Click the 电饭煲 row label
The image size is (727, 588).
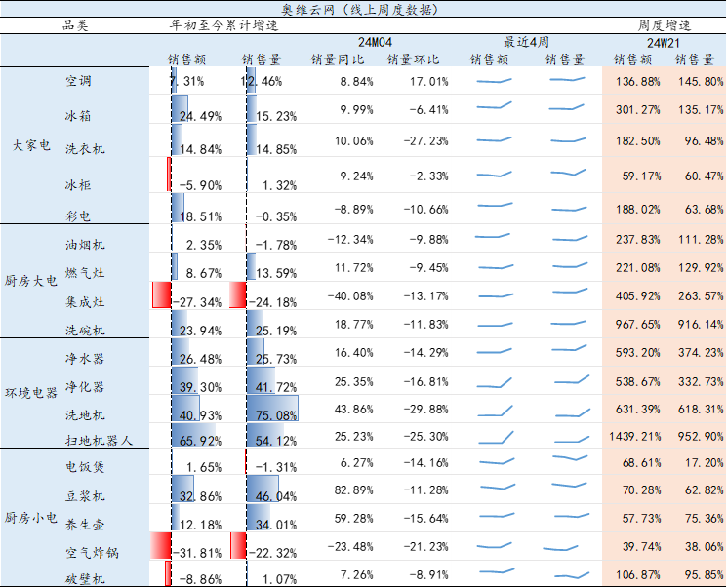(85, 467)
